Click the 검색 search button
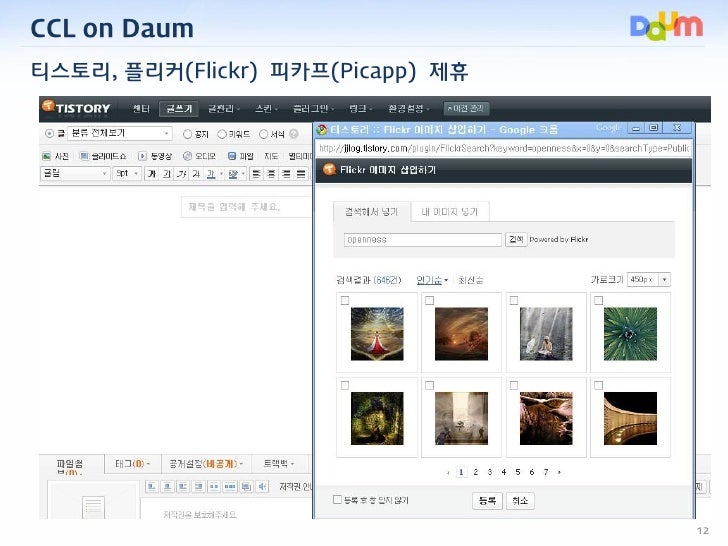 point(516,240)
